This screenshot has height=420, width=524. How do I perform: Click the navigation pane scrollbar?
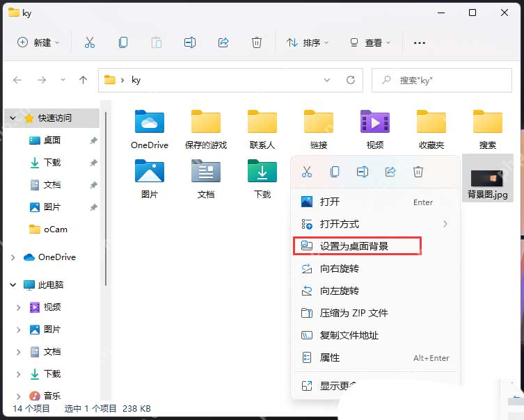[x=106, y=199]
